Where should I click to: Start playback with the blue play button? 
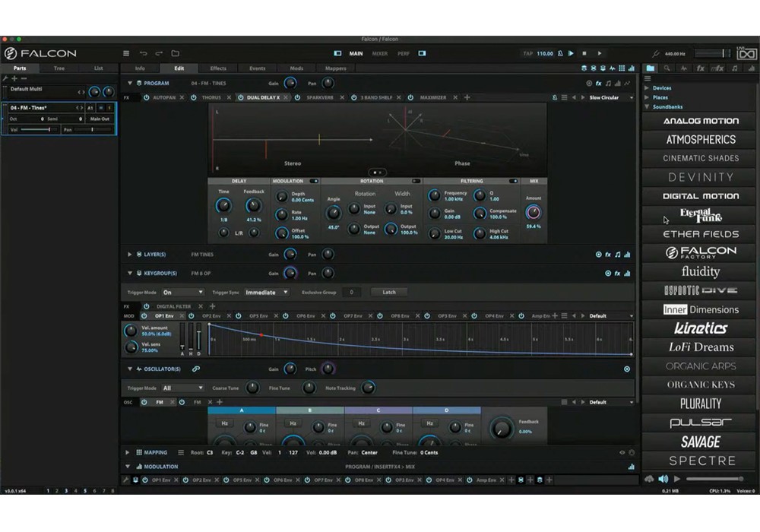tap(571, 53)
